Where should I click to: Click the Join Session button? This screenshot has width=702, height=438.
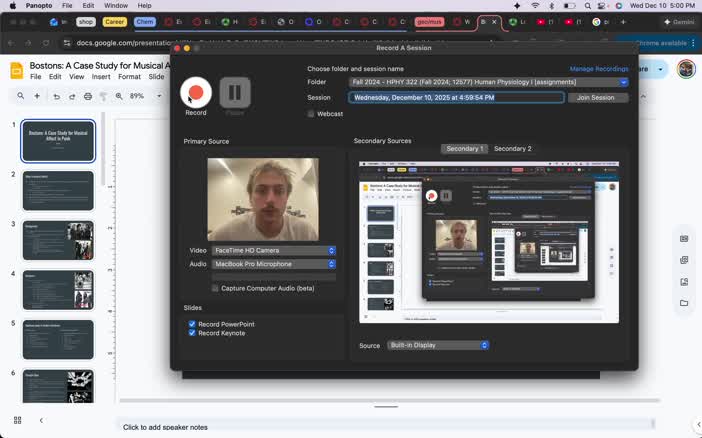[597, 98]
